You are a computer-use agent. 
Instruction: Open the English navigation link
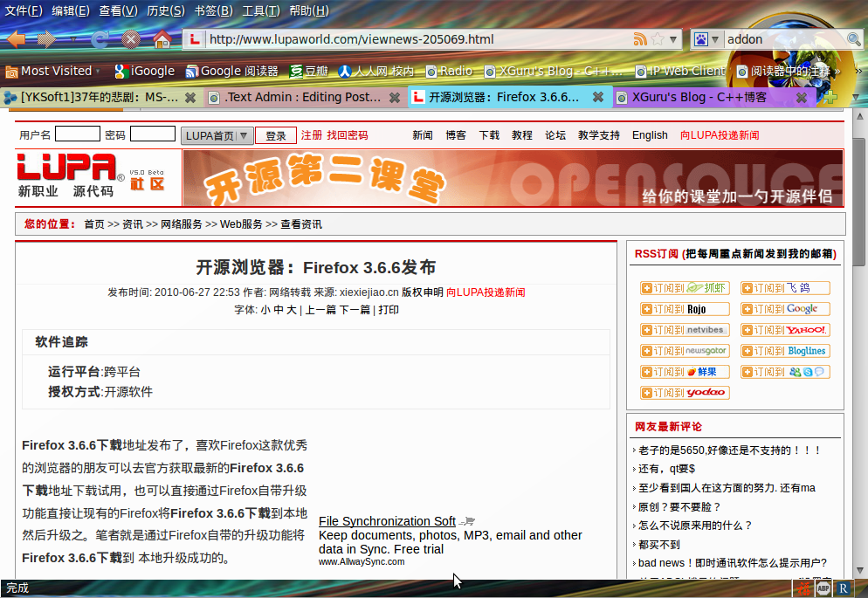650,135
